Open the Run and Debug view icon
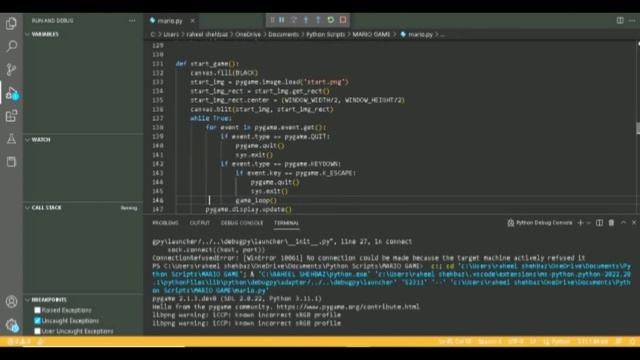 tap(11, 93)
